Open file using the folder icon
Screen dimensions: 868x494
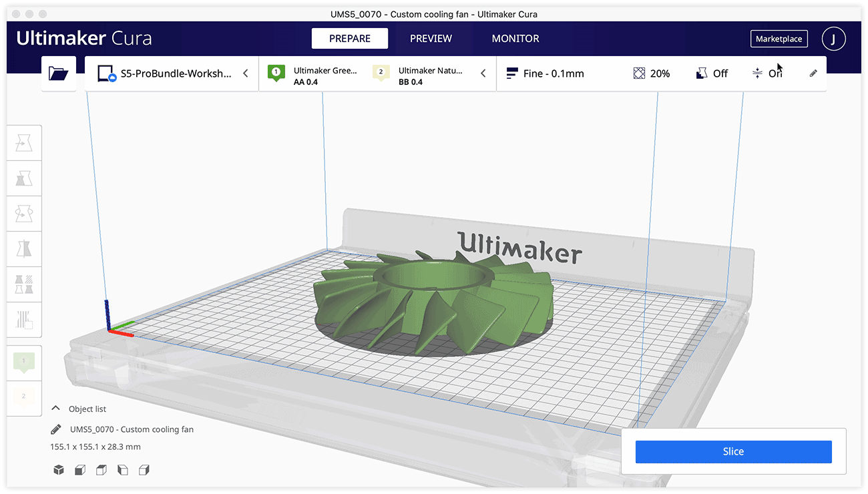tap(59, 73)
